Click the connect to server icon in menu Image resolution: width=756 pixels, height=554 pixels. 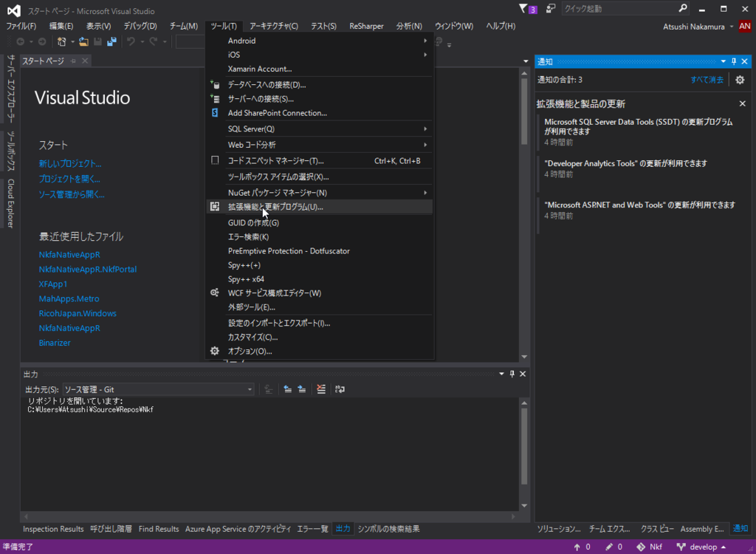tap(215, 98)
